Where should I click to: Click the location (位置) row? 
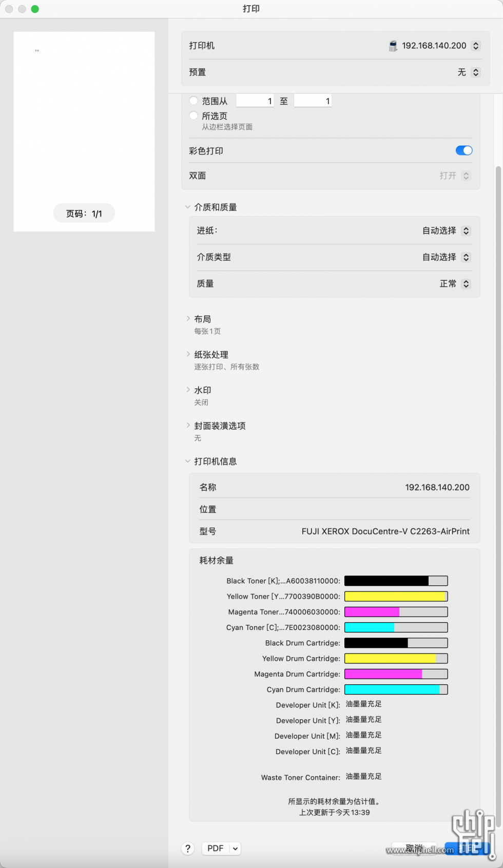click(x=335, y=509)
